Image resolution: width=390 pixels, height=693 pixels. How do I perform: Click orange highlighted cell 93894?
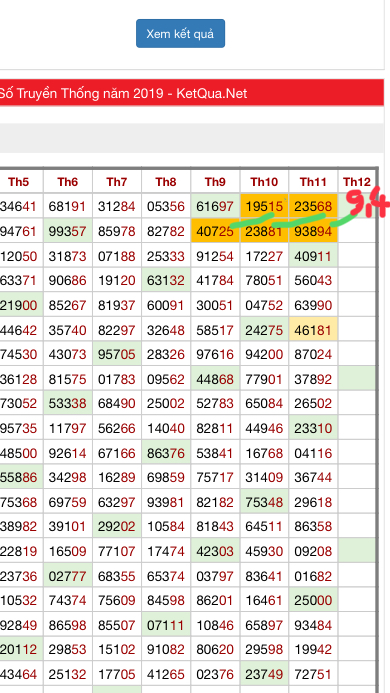(x=313, y=230)
